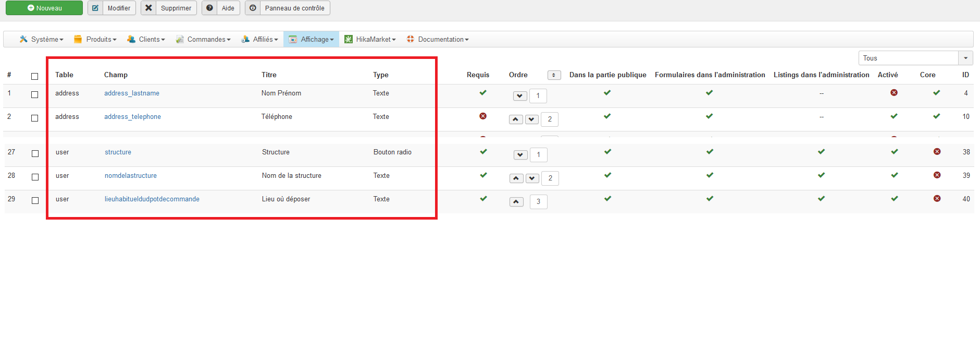This screenshot has width=980, height=350.
Task: Toggle red Requis icon for address_telephone
Action: click(x=483, y=116)
